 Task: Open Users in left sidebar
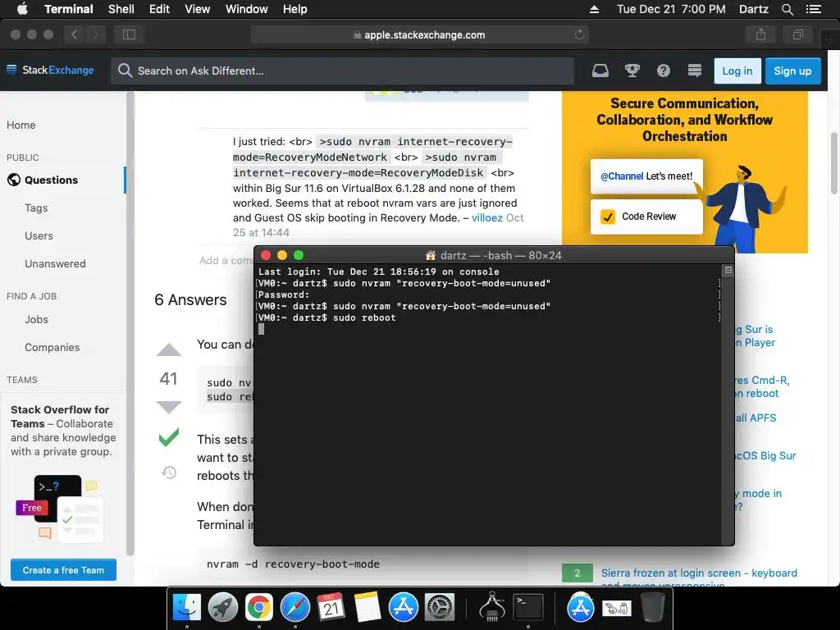point(39,235)
